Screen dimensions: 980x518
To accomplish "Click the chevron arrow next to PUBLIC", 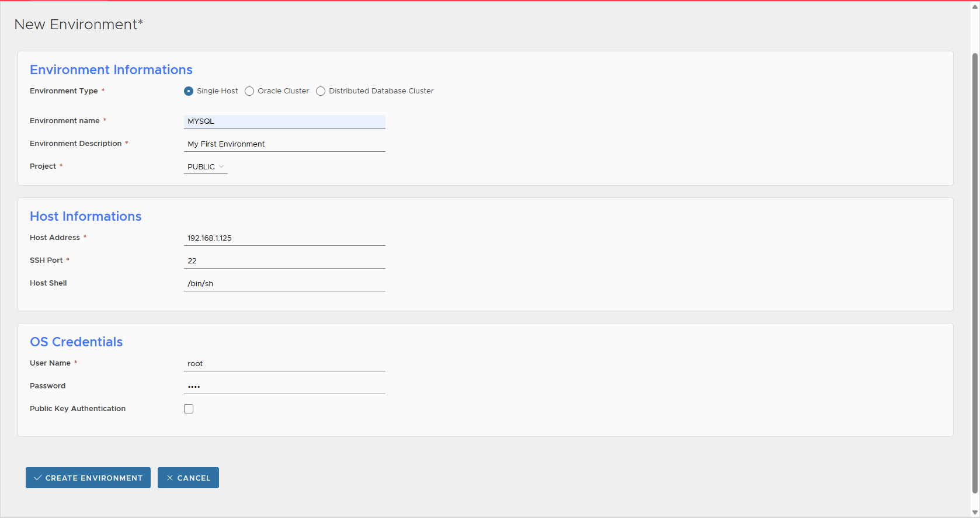I will (x=221, y=167).
